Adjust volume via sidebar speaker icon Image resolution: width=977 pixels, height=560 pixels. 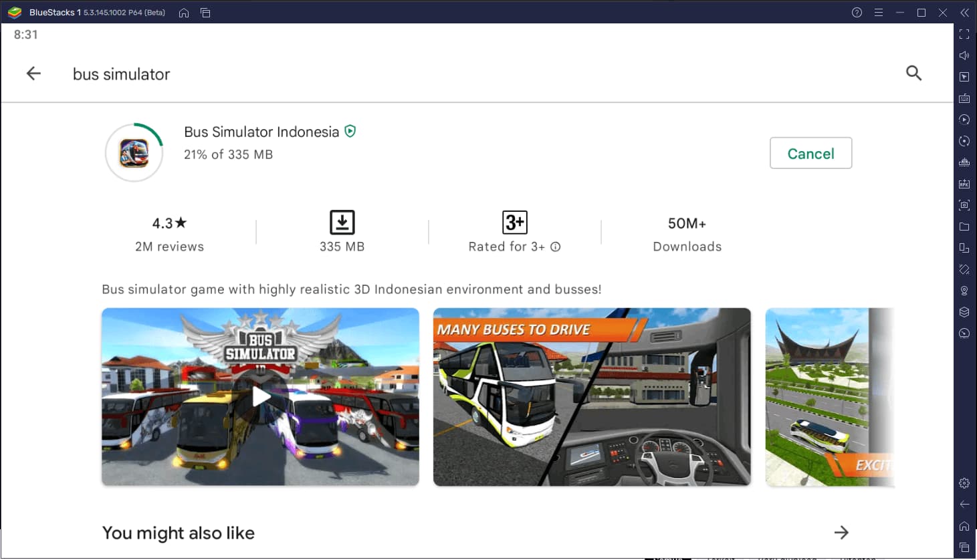pos(964,55)
